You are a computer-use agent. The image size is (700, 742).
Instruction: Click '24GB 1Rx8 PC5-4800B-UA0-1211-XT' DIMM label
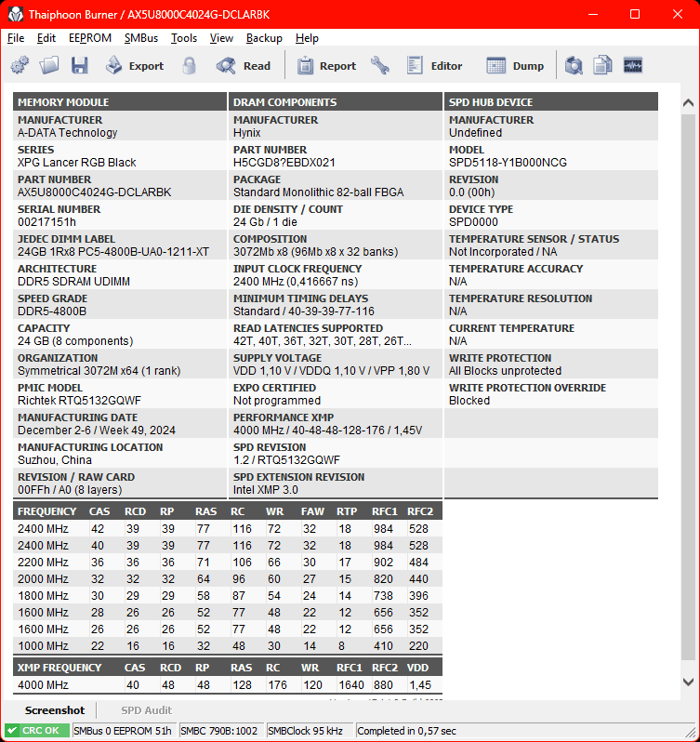(x=113, y=252)
